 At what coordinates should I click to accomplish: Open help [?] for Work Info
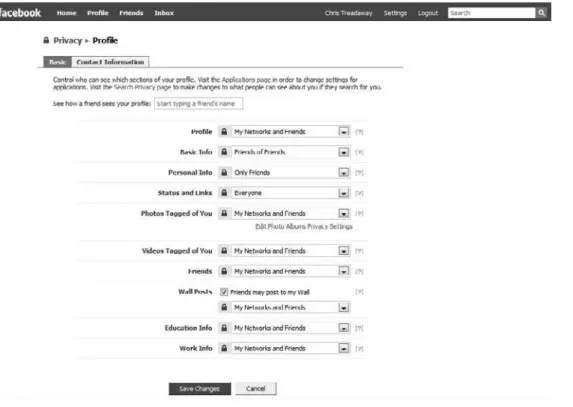pyautogui.click(x=359, y=349)
